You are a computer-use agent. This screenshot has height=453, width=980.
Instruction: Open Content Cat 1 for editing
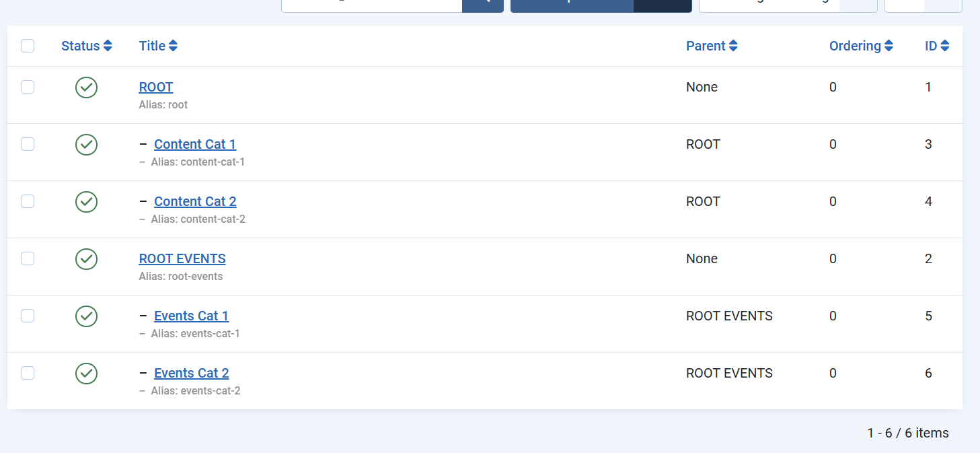[195, 144]
